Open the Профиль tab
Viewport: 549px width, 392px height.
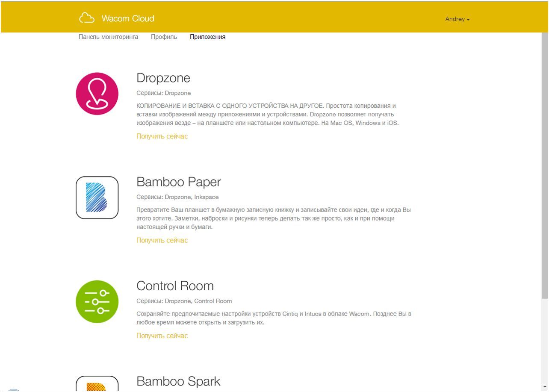(164, 37)
